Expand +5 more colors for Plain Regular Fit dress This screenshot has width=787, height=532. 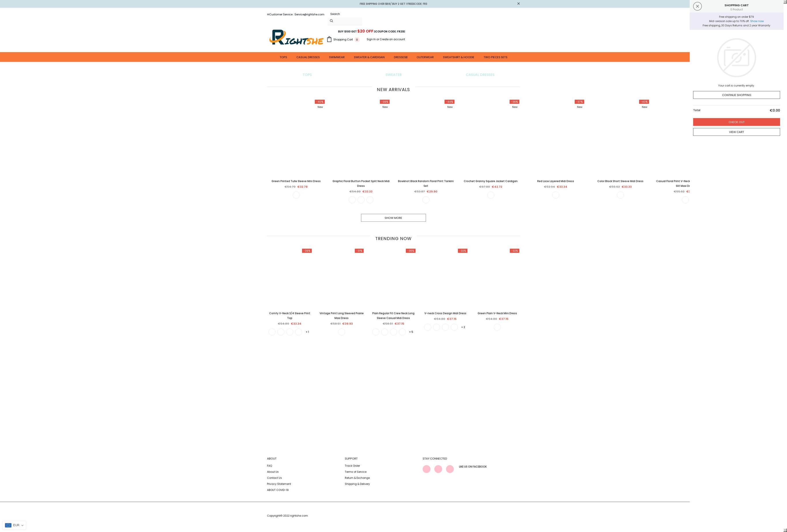click(411, 332)
